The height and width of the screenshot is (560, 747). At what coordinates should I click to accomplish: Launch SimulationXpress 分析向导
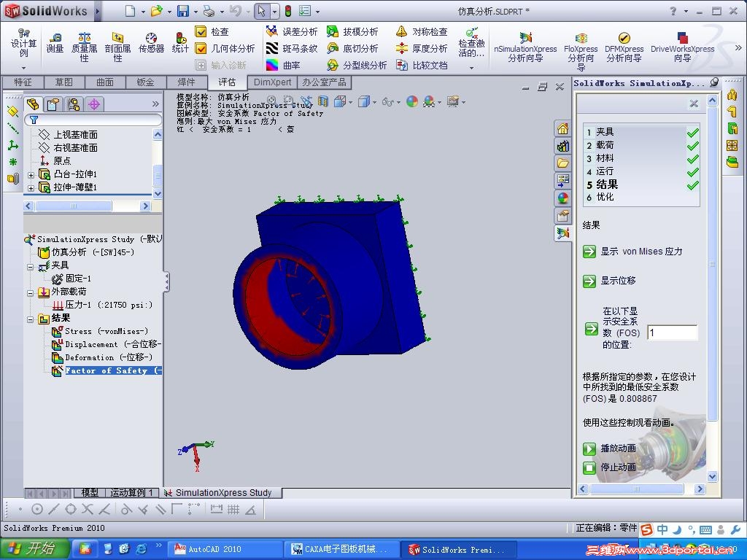(525, 47)
